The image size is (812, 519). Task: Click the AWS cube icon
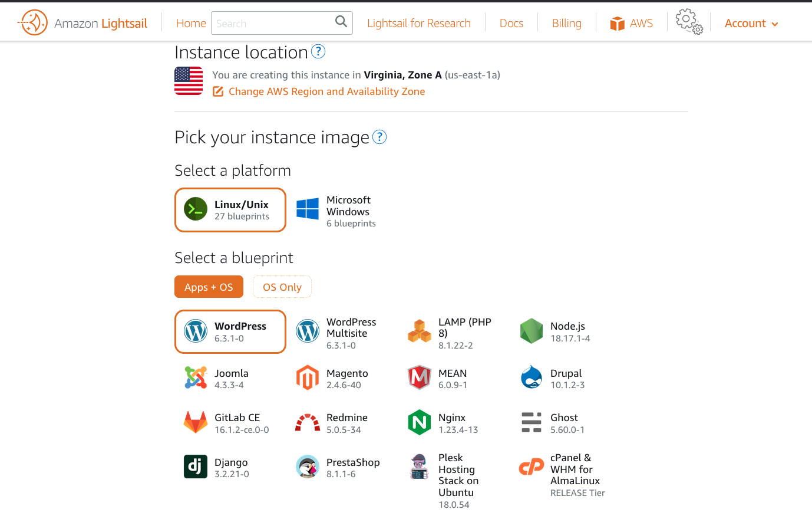click(617, 24)
